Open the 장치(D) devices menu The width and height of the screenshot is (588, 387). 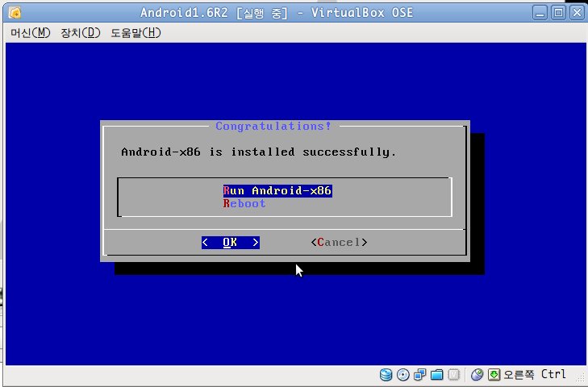81,33
